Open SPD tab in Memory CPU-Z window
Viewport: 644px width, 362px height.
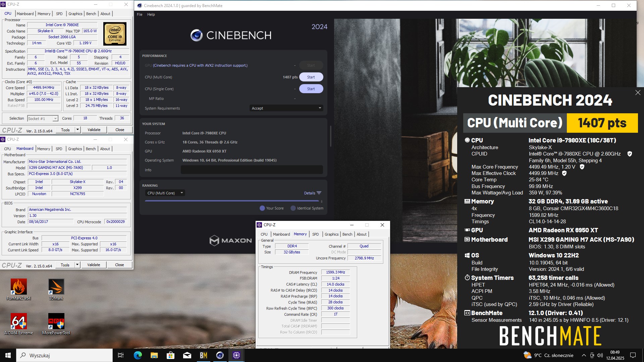pos(315,234)
